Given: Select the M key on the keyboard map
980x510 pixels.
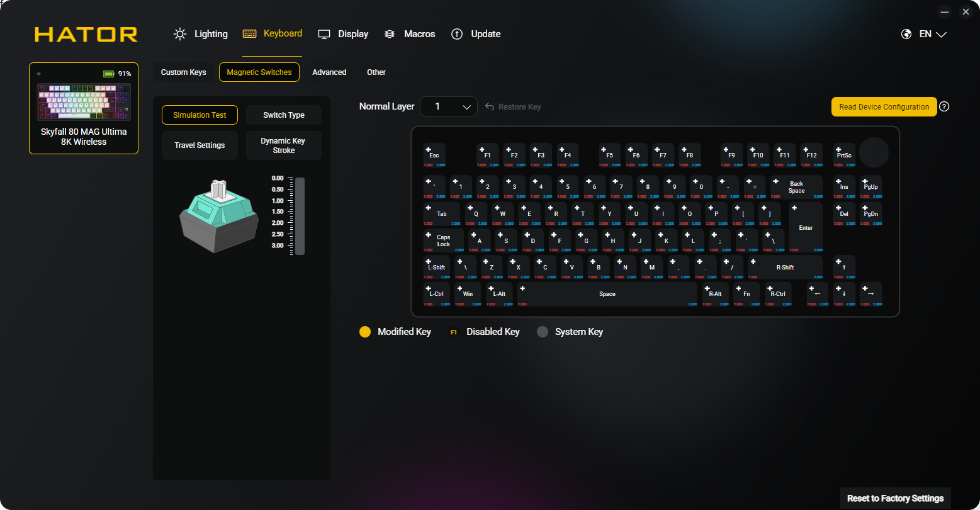Looking at the screenshot, I should (651, 268).
